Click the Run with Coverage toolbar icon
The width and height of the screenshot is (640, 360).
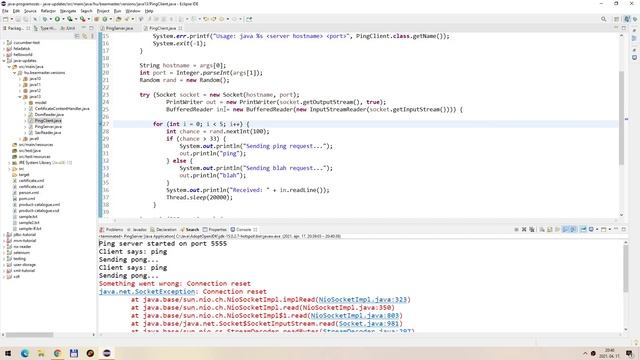coord(70,19)
